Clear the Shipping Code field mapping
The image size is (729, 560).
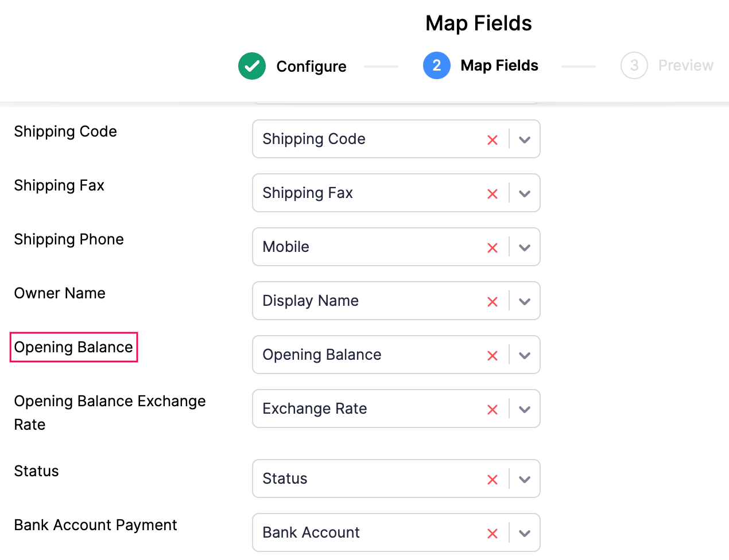click(492, 140)
